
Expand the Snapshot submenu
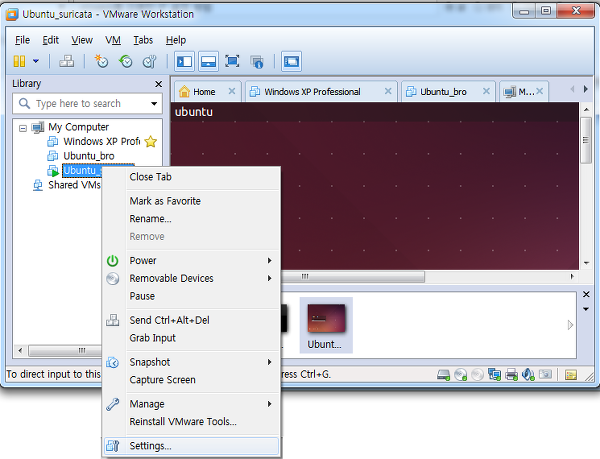[x=191, y=362]
